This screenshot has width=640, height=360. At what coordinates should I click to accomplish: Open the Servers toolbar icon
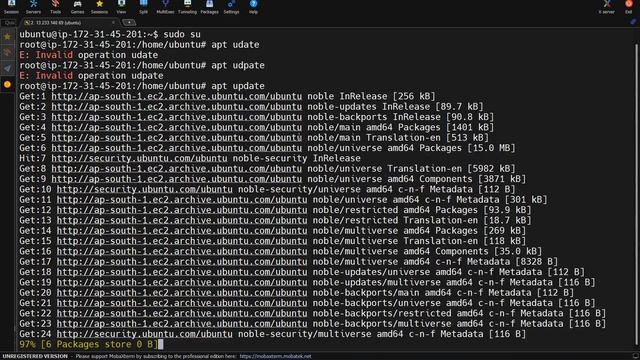click(x=33, y=7)
